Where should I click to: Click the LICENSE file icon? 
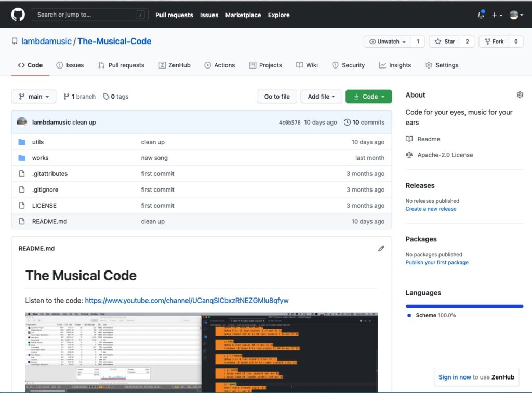(22, 206)
